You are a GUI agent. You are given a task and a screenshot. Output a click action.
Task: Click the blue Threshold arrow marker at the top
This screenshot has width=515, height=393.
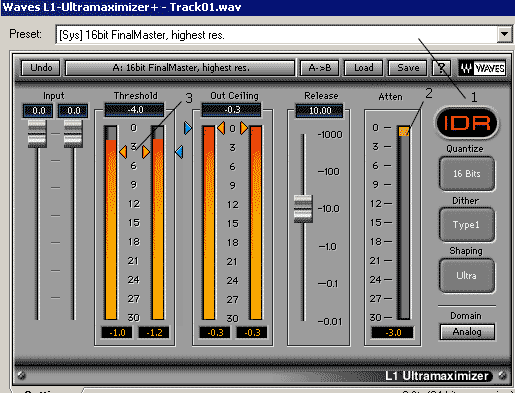pyautogui.click(x=188, y=128)
